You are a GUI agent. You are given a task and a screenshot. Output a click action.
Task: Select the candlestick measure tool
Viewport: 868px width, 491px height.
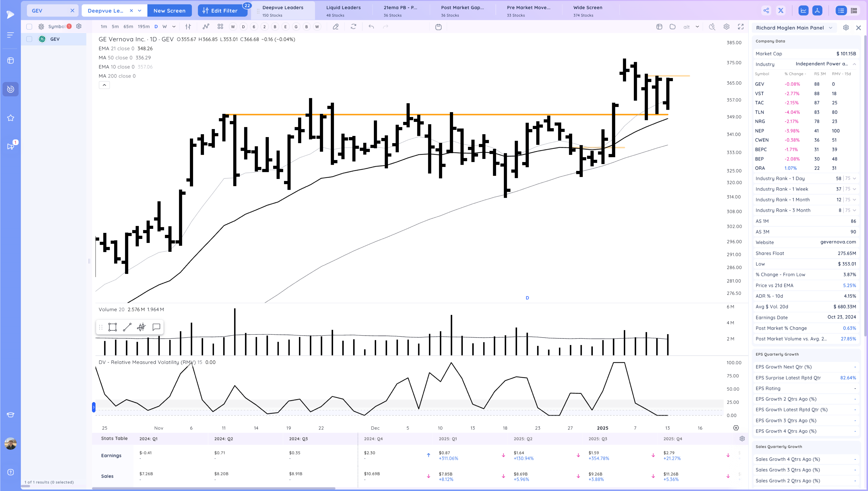tap(141, 327)
